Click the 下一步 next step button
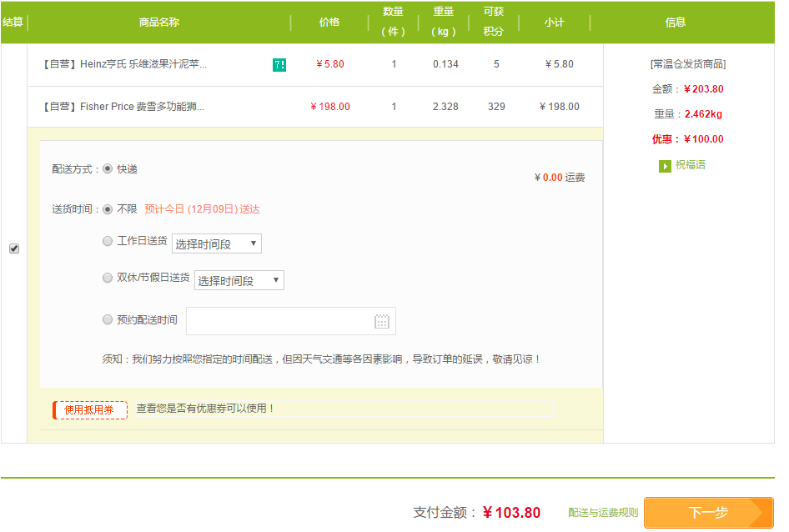 click(709, 513)
